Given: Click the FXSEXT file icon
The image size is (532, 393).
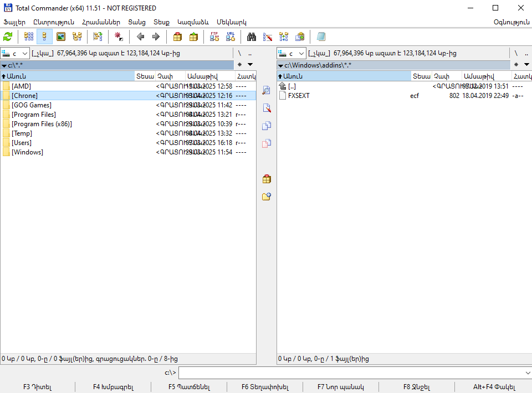Looking at the screenshot, I should 283,96.
